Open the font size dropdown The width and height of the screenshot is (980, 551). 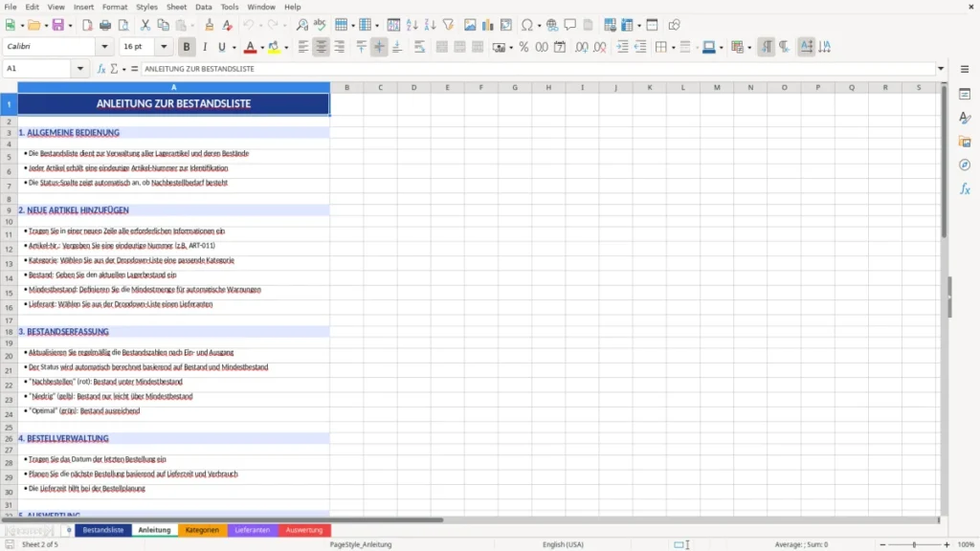pos(164,46)
